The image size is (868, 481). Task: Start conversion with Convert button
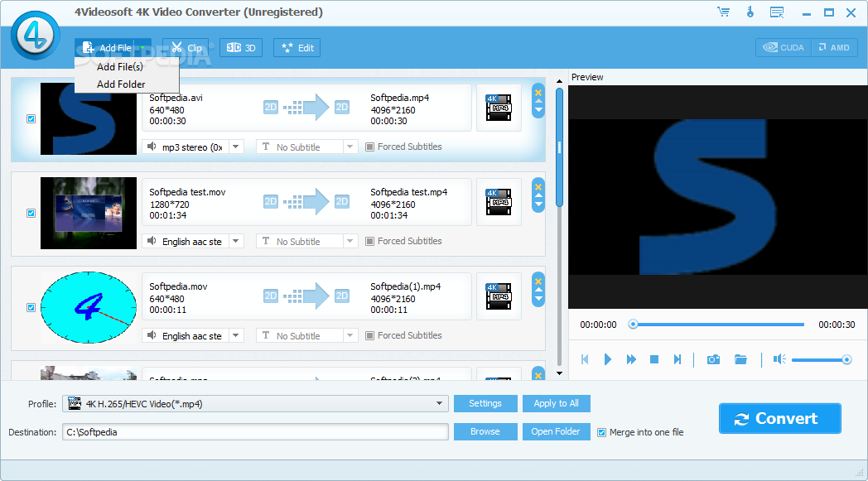(x=780, y=418)
